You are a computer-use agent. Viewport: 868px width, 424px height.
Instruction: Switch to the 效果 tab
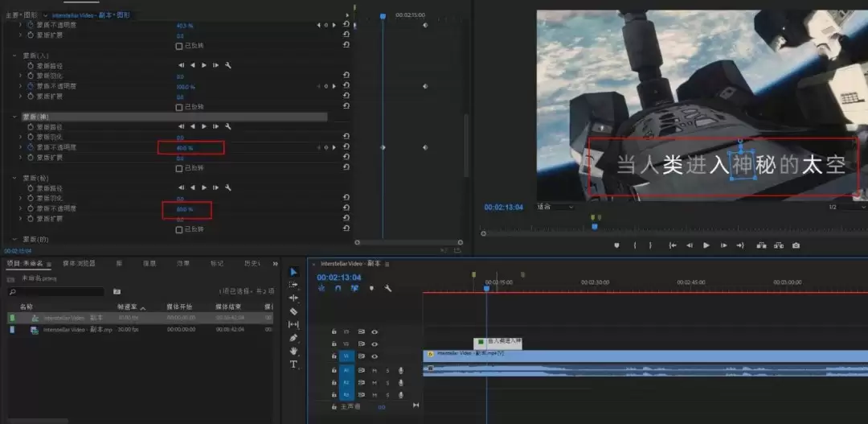pyautogui.click(x=183, y=264)
